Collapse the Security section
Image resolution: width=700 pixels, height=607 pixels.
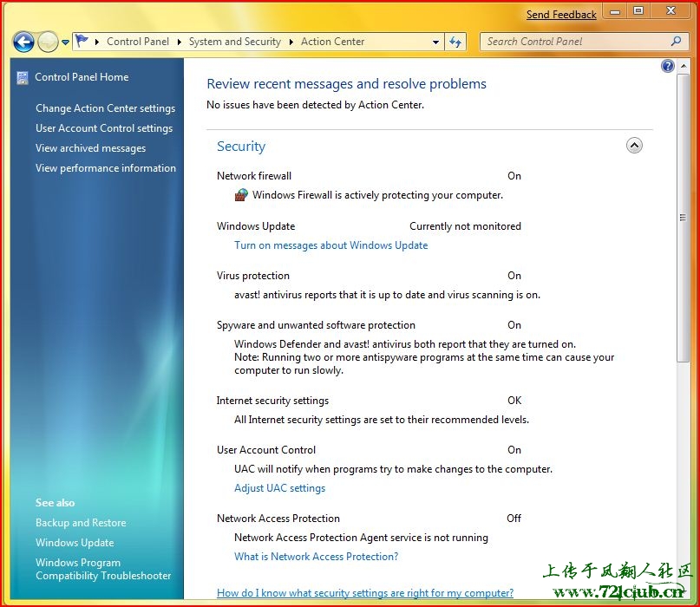point(634,146)
